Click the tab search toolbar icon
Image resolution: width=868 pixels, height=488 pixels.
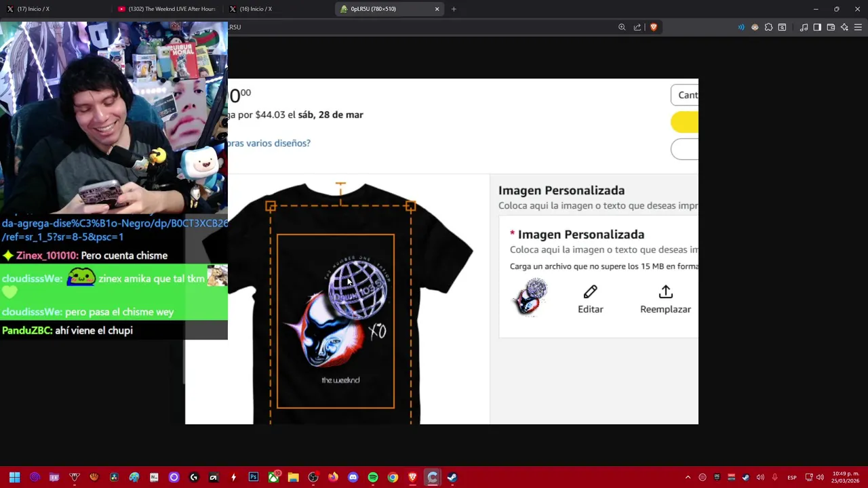pos(782,27)
